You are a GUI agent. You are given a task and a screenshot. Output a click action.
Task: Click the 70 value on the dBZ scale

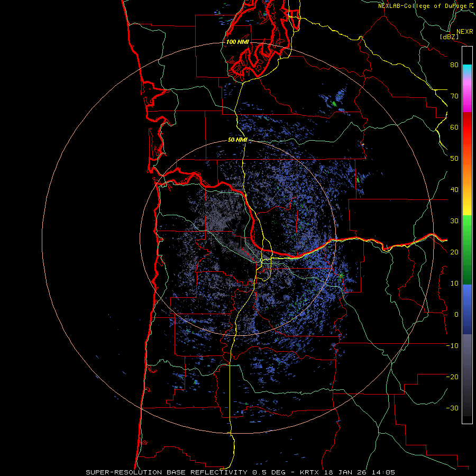click(x=454, y=96)
